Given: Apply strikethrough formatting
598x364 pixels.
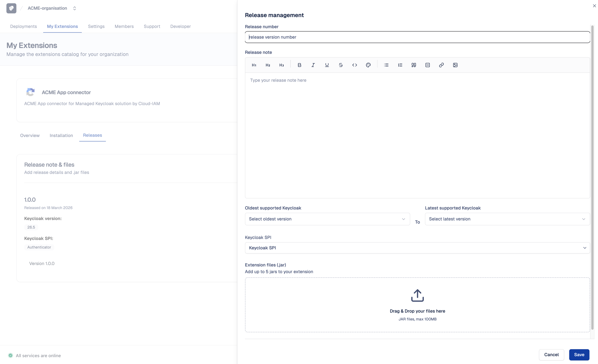Looking at the screenshot, I should (x=341, y=65).
